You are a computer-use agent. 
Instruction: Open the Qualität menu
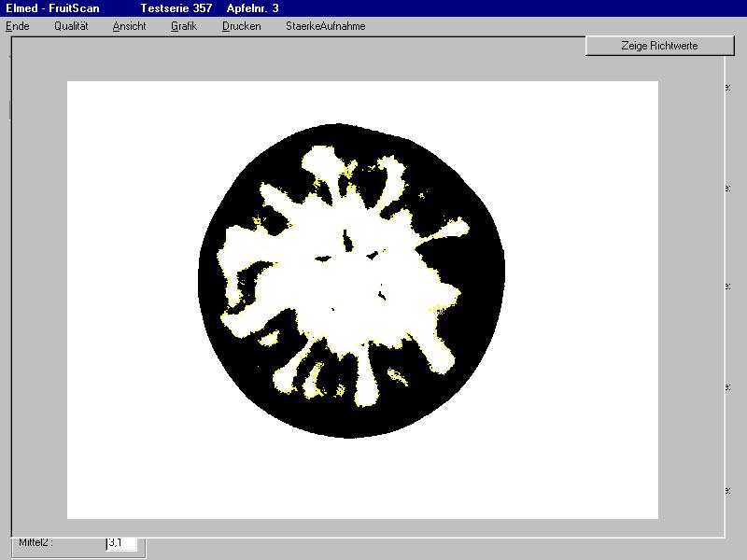71,26
